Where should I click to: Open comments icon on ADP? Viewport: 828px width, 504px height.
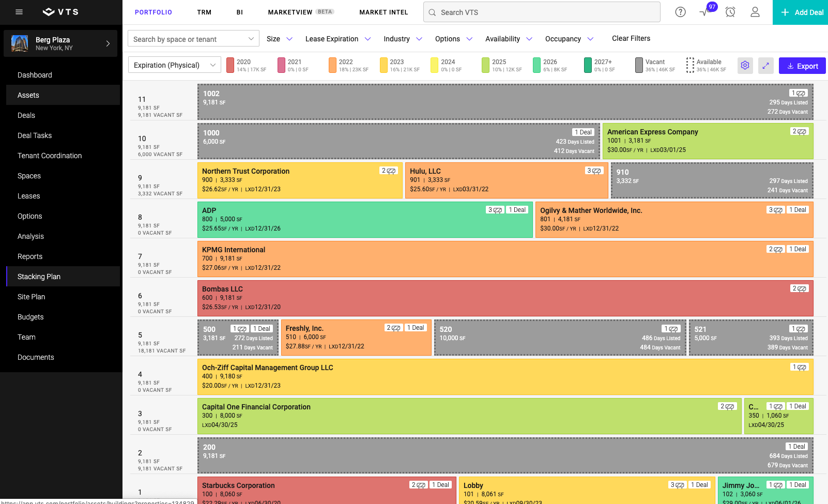tap(495, 210)
